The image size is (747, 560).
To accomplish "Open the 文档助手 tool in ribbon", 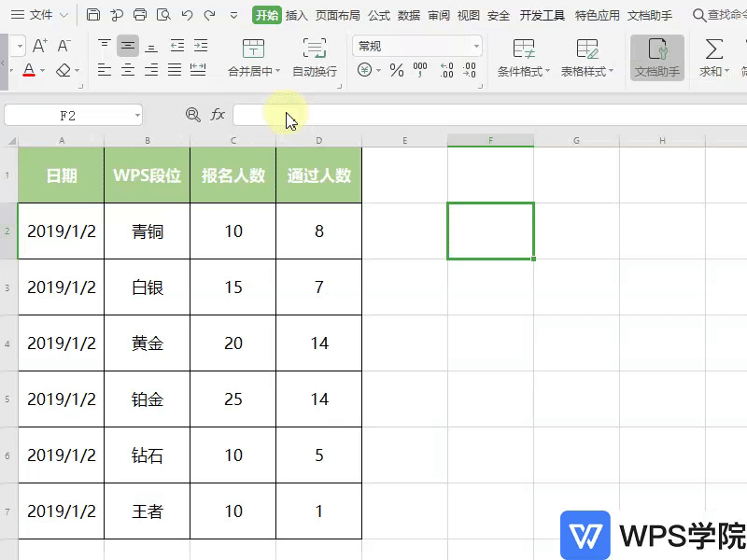I will click(656, 58).
